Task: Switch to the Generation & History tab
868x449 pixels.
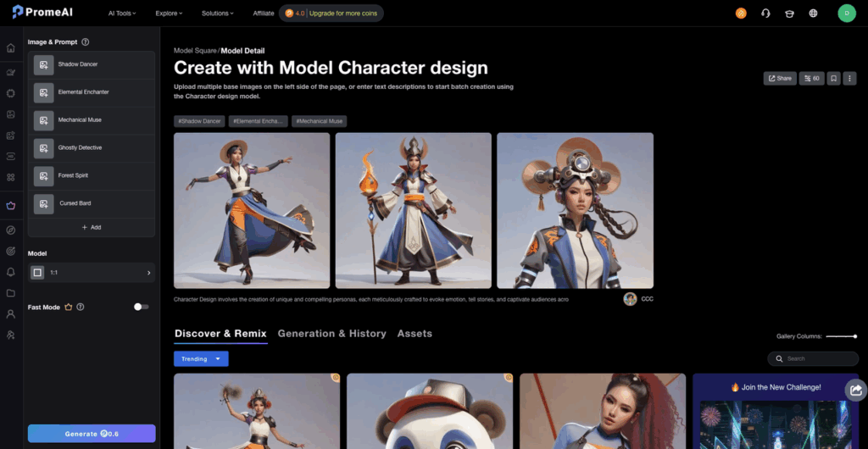Action: [x=331, y=334]
